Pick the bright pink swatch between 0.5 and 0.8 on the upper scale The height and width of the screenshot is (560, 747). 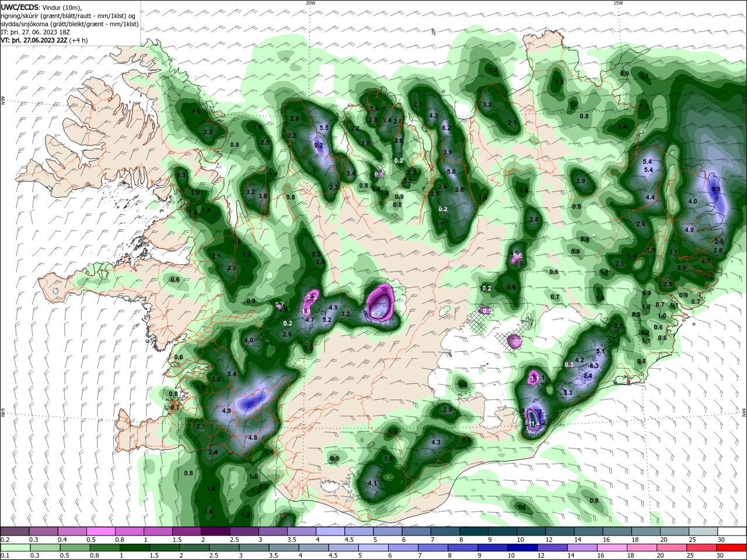[x=101, y=531]
